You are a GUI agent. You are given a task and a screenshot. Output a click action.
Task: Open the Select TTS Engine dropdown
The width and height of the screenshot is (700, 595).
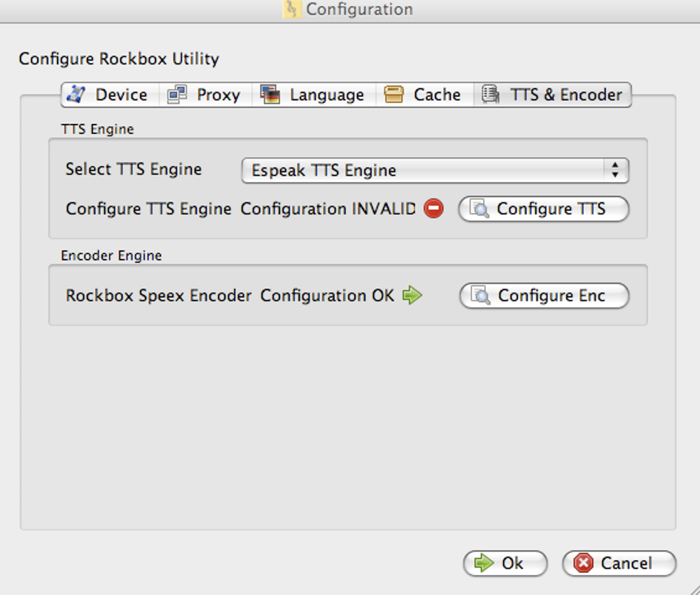click(425, 170)
